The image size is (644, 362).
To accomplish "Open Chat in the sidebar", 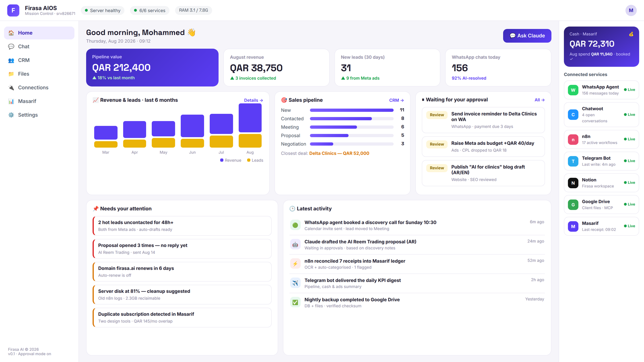I will [x=39, y=47].
